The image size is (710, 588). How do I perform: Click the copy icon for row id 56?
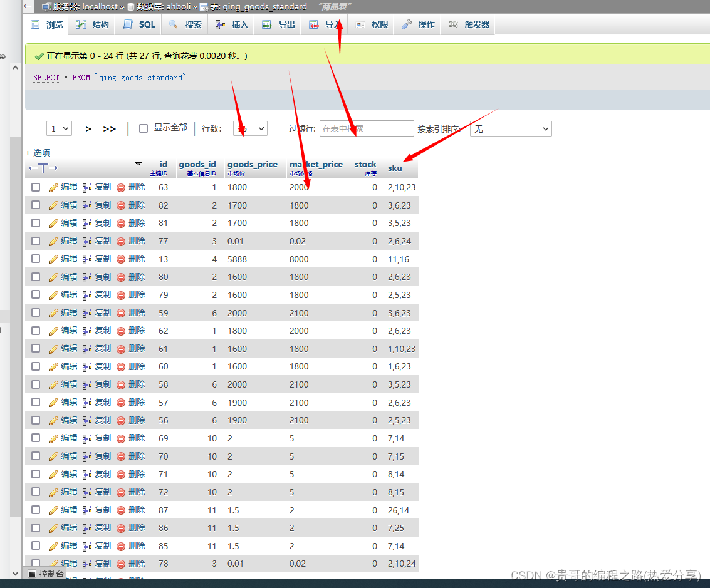(x=87, y=420)
